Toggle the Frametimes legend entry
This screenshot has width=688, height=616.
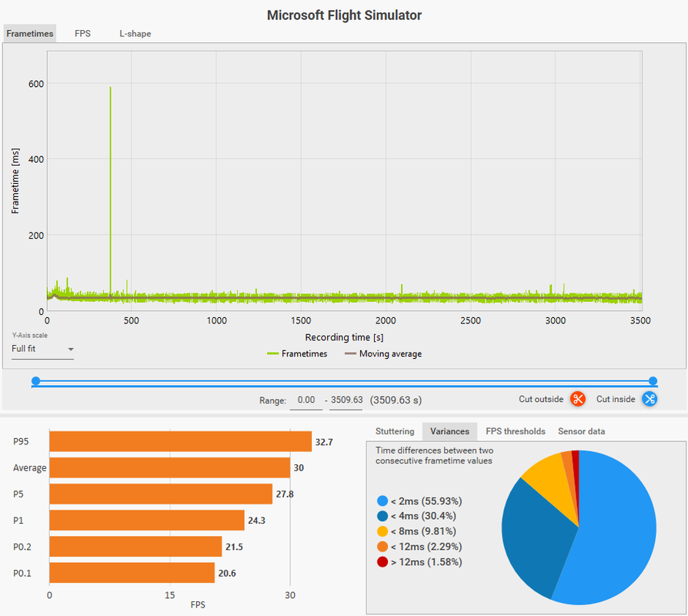(297, 353)
